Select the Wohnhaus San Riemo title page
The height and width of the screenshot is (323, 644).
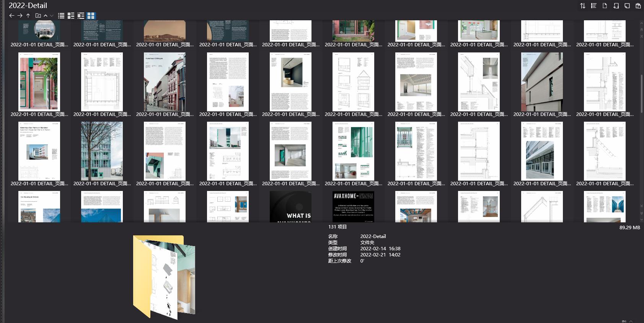[x=39, y=151]
